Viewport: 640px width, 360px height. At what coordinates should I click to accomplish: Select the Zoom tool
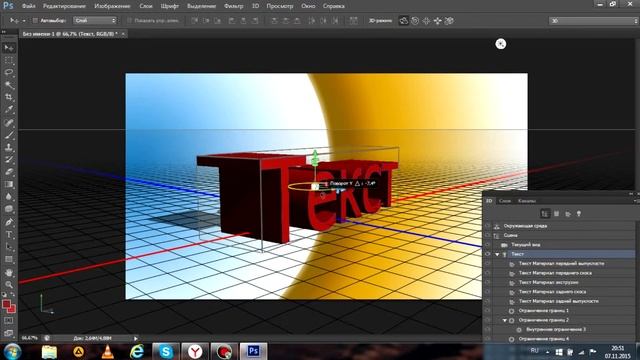click(x=9, y=284)
